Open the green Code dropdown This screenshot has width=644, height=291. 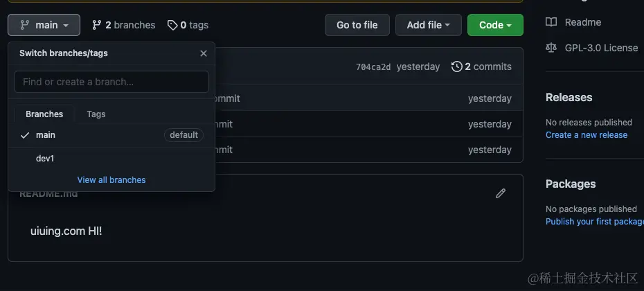pyautogui.click(x=495, y=25)
